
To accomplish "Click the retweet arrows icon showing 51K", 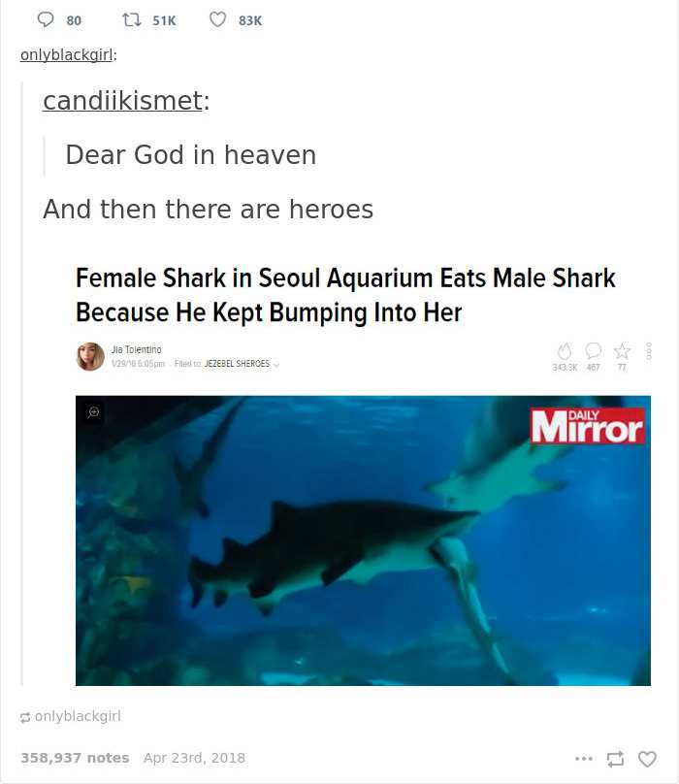I will 132,20.
